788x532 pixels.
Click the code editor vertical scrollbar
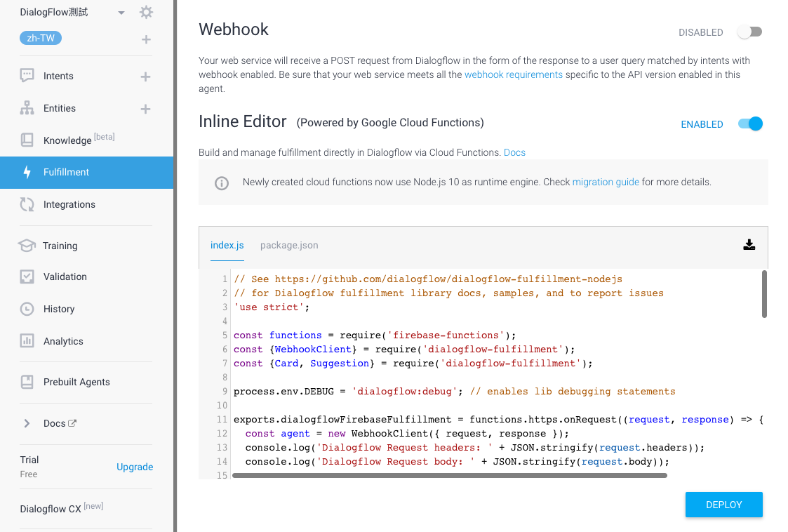[764, 294]
